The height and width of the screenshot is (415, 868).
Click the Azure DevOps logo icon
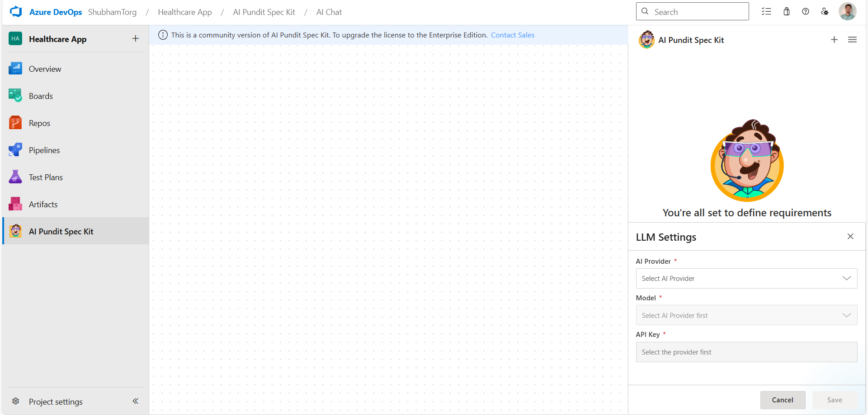tap(16, 12)
